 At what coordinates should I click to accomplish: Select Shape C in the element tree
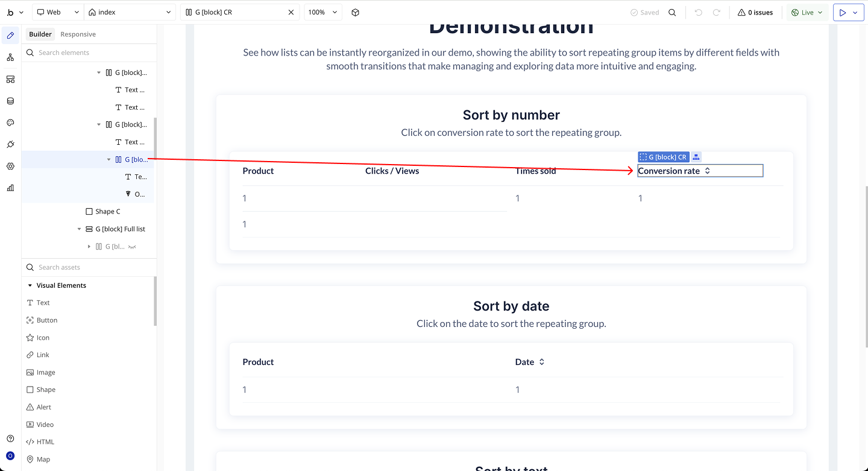pyautogui.click(x=107, y=212)
